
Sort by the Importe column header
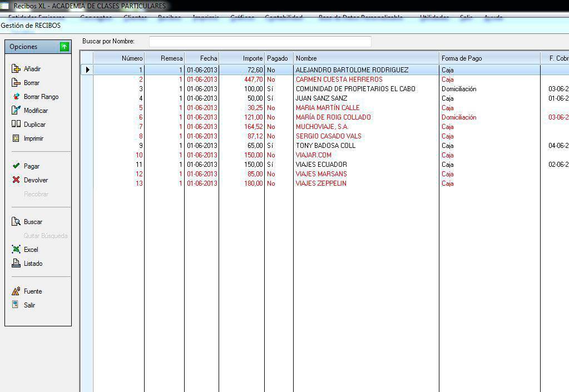(x=241, y=58)
